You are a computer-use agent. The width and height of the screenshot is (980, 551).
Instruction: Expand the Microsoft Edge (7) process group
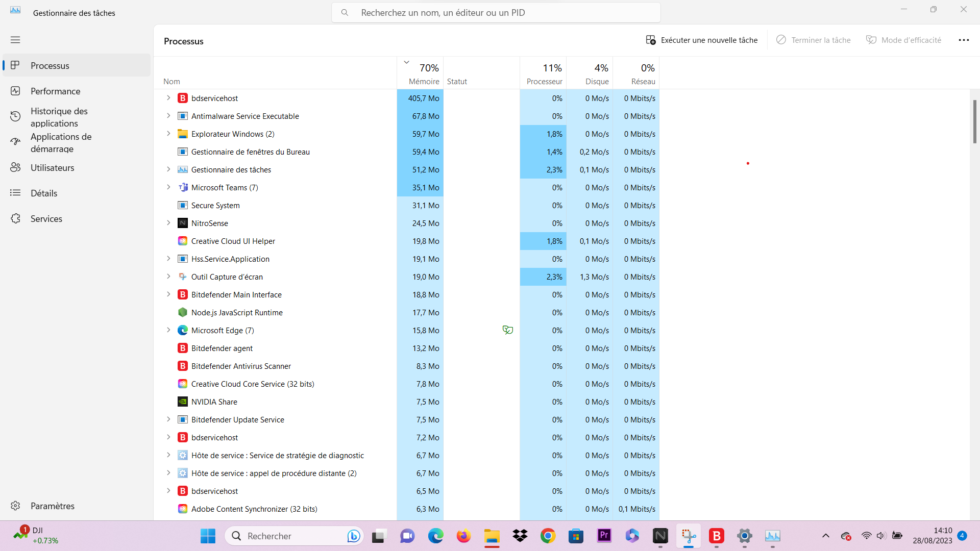[168, 330]
